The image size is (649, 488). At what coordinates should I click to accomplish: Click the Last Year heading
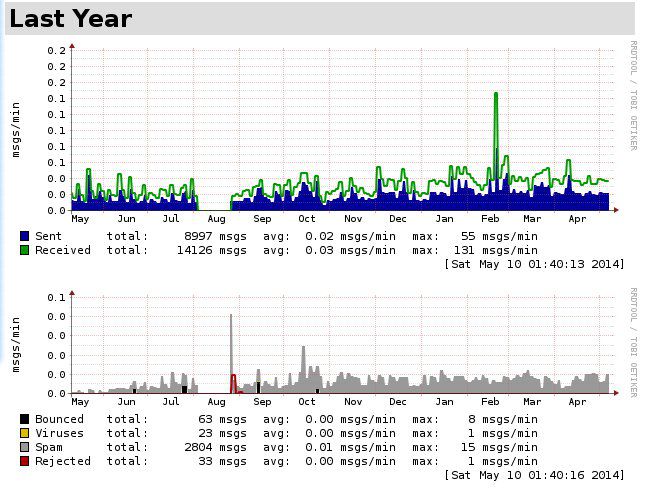coord(70,18)
